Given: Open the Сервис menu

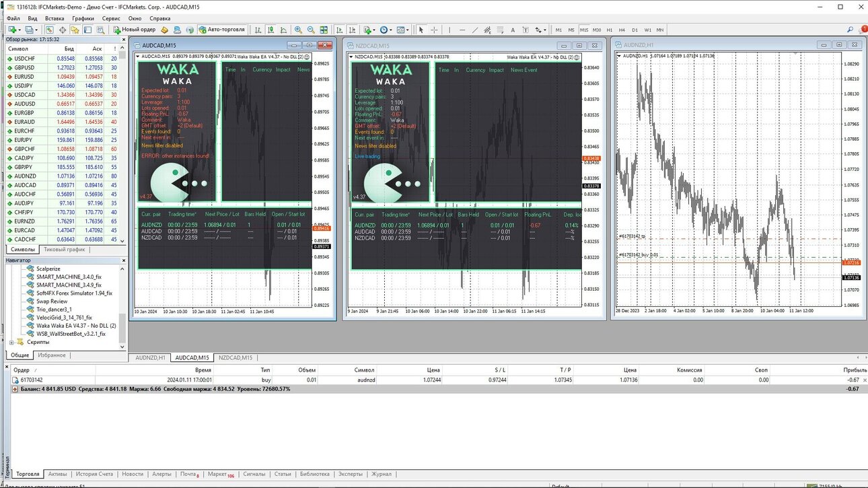Looking at the screenshot, I should point(111,18).
